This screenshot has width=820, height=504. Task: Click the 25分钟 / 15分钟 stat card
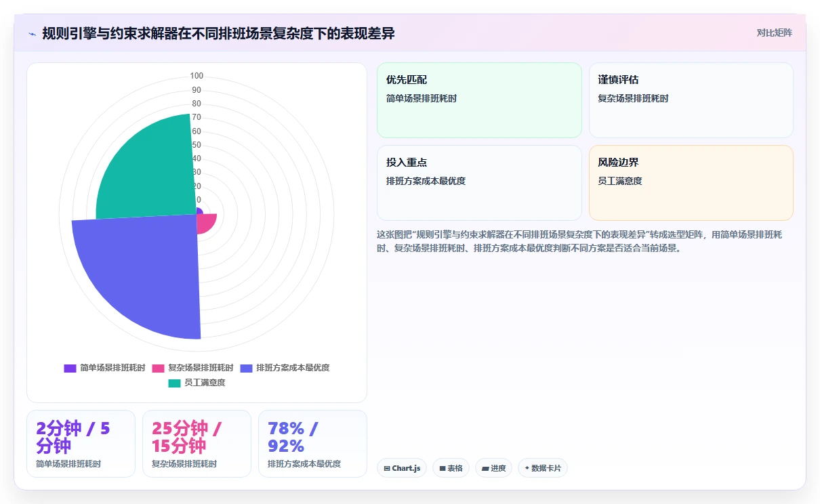tap(197, 444)
